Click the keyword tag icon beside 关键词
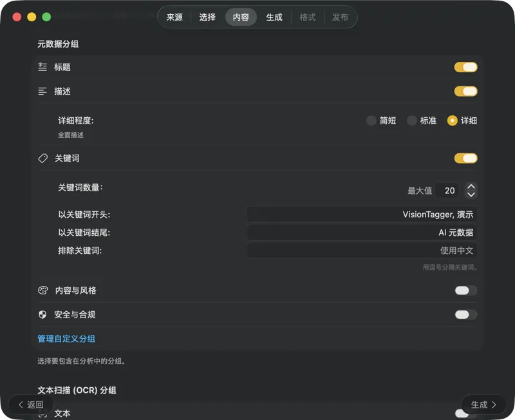 click(42, 158)
